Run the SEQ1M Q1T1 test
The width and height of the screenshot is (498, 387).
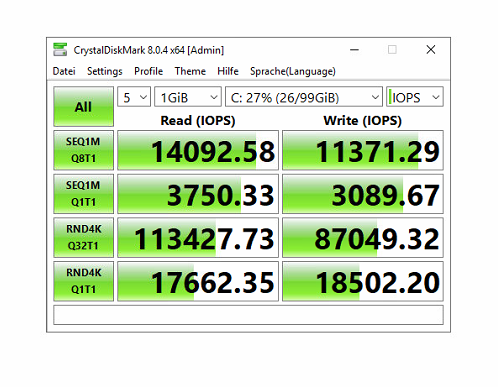[83, 194]
